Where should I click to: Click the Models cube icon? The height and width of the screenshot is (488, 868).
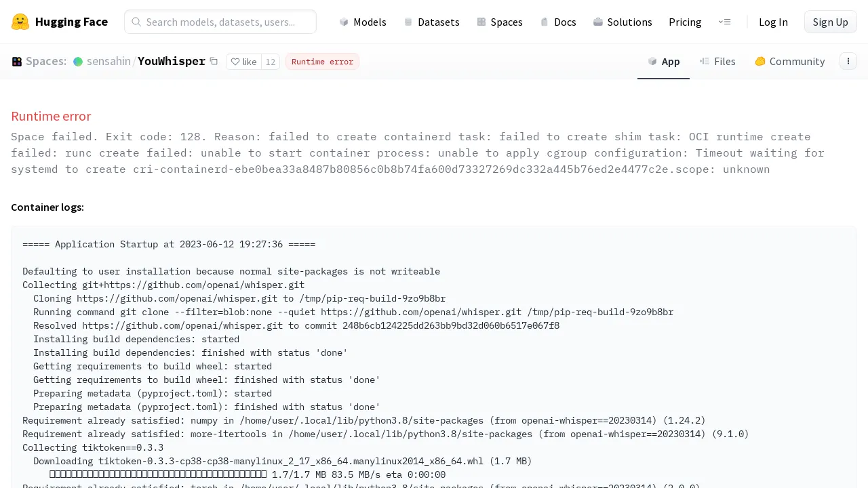(x=344, y=22)
